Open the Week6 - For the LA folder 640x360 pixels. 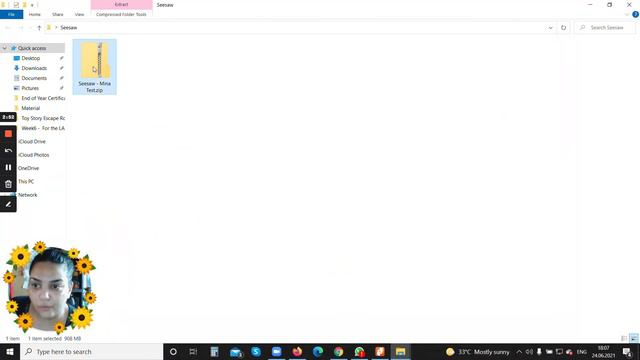(x=43, y=128)
